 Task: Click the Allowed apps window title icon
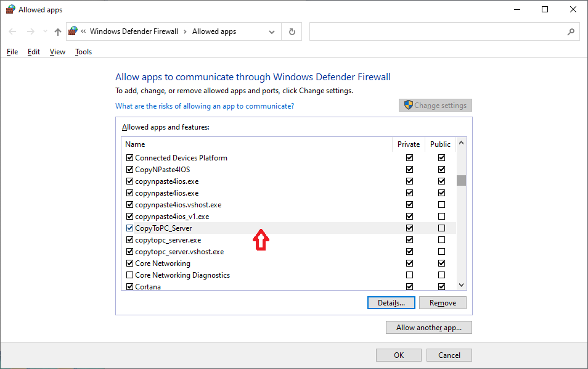(10, 9)
